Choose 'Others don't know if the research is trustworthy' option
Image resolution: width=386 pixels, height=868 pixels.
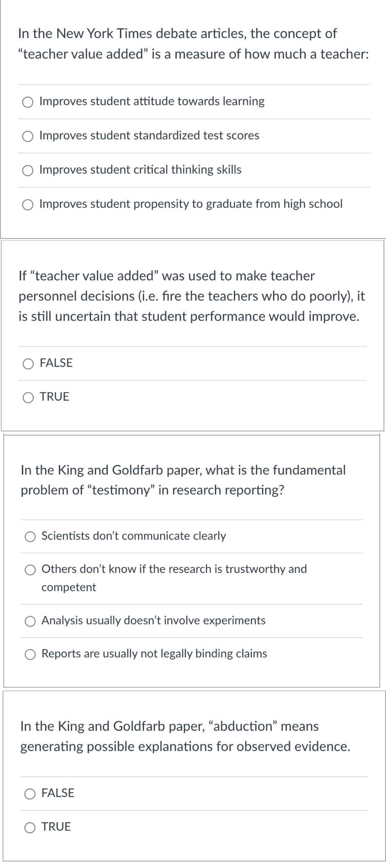(x=30, y=570)
